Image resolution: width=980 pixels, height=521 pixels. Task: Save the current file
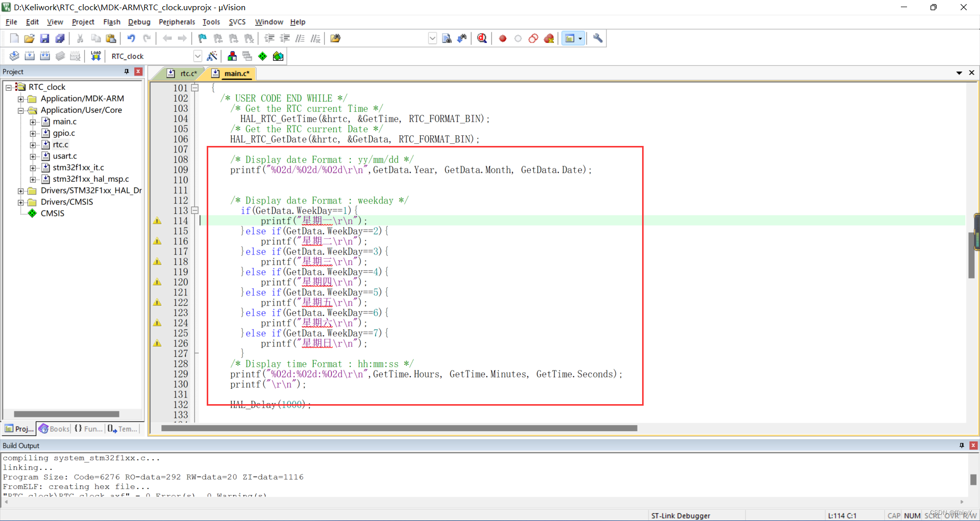(x=44, y=38)
